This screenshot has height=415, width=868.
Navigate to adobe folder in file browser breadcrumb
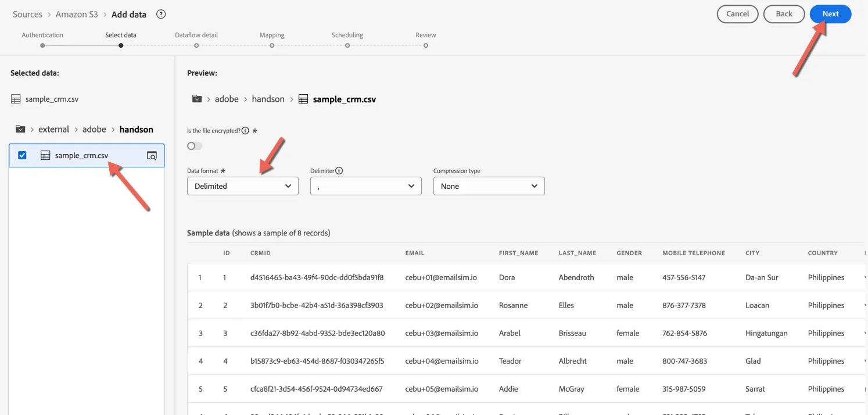click(x=94, y=129)
